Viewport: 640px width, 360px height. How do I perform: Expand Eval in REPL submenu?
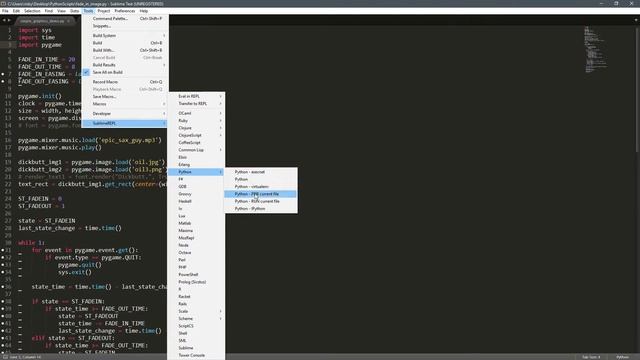(x=196, y=96)
